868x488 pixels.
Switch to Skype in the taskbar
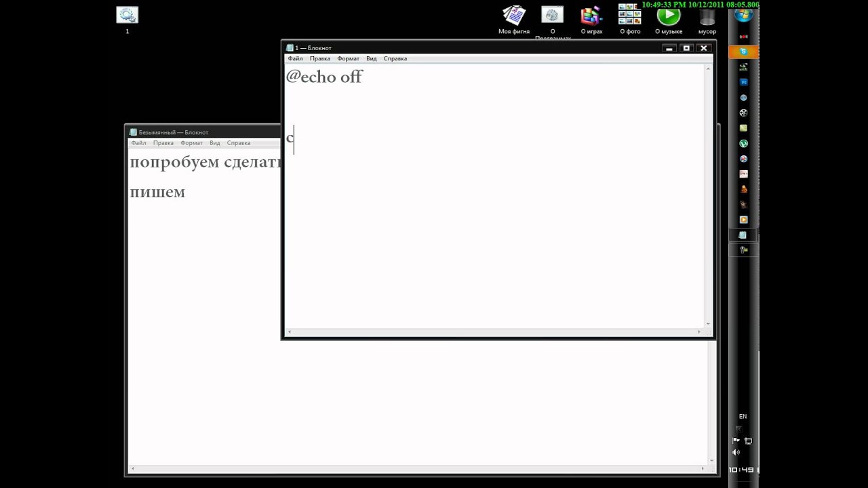[743, 52]
